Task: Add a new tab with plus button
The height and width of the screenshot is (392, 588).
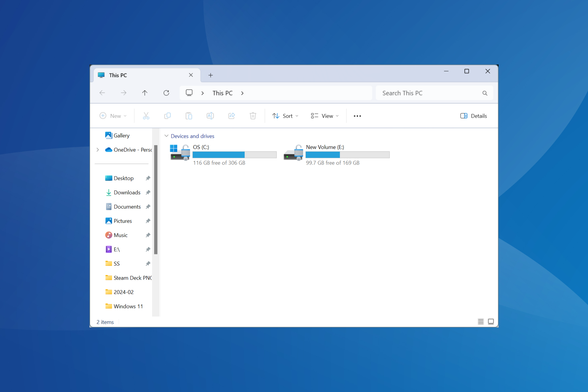Action: pos(211,75)
